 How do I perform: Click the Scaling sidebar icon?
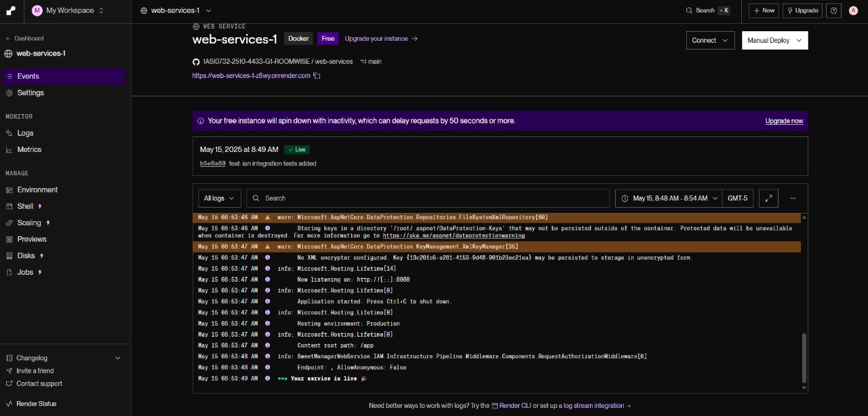click(x=9, y=223)
